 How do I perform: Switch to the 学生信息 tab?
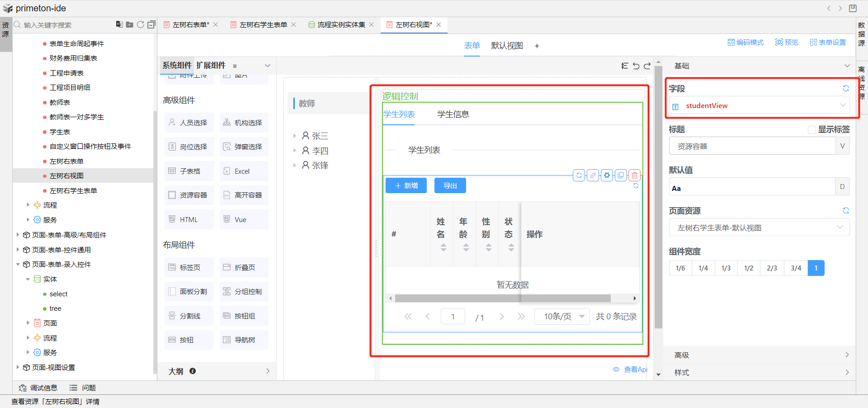coord(453,114)
